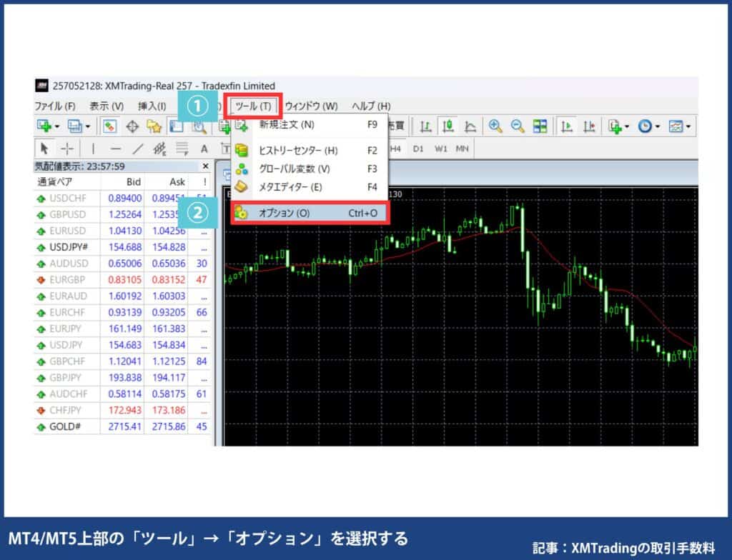The image size is (732, 560).
Task: Select the text 'A' drawing tool
Action: (x=204, y=149)
